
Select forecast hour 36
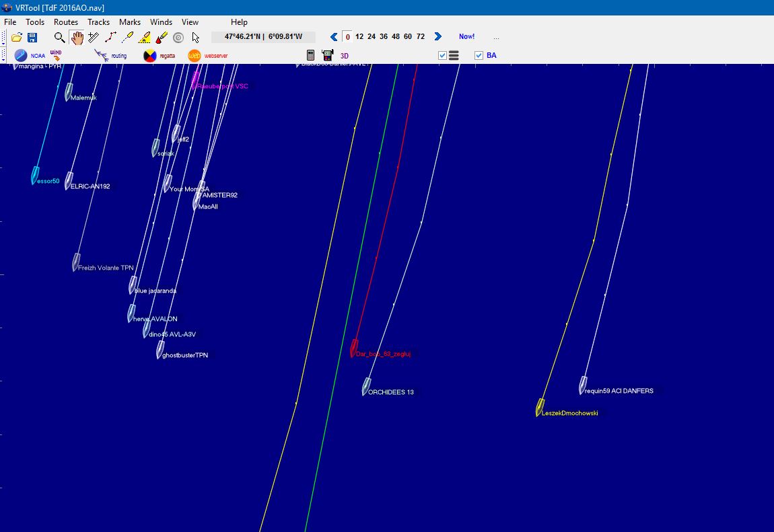point(384,36)
